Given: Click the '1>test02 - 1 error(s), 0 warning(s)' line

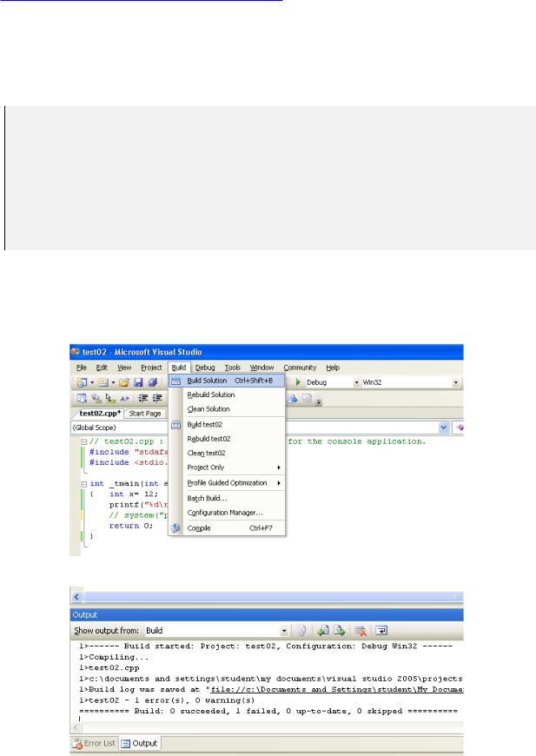Looking at the screenshot, I should pos(167,700).
